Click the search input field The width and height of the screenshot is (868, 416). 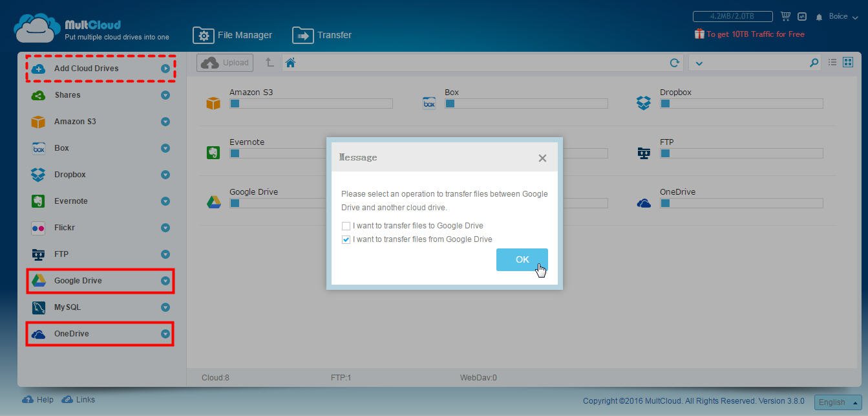coord(756,63)
